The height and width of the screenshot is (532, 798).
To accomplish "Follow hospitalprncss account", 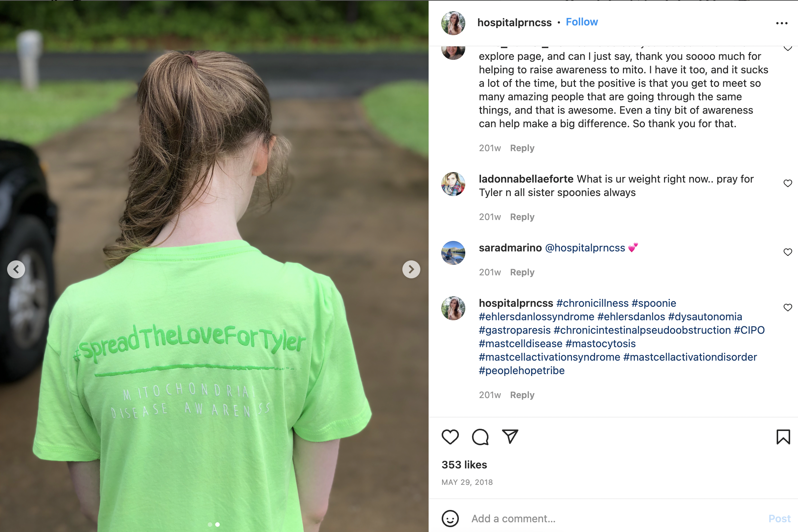I will point(582,22).
